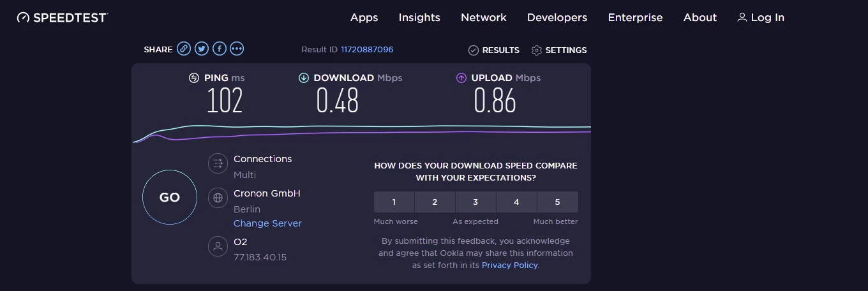Click the Speedtest logo
This screenshot has width=868, height=291.
click(x=63, y=18)
